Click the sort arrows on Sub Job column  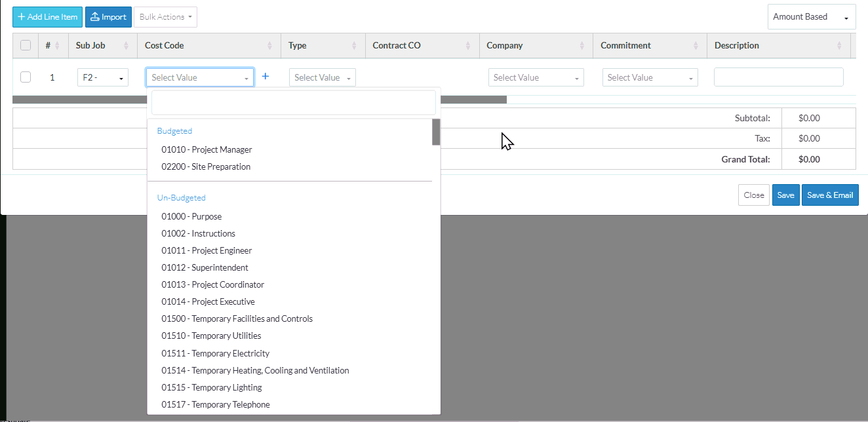click(x=127, y=46)
